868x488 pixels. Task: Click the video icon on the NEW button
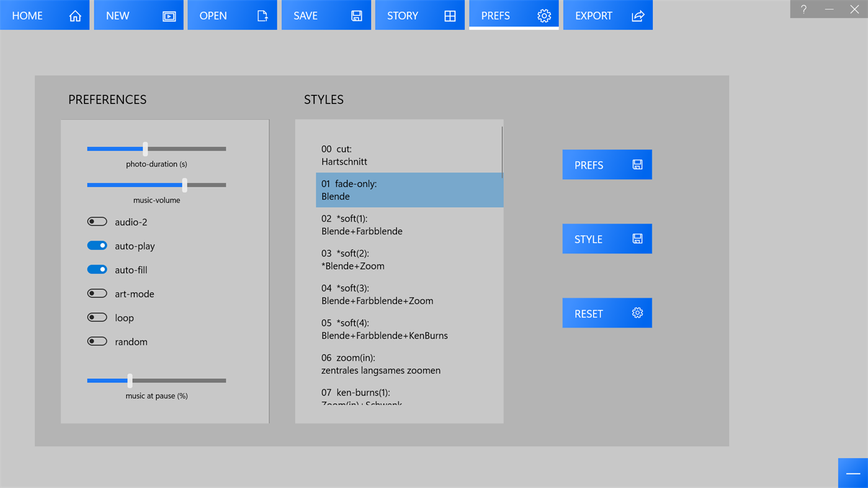[169, 15]
